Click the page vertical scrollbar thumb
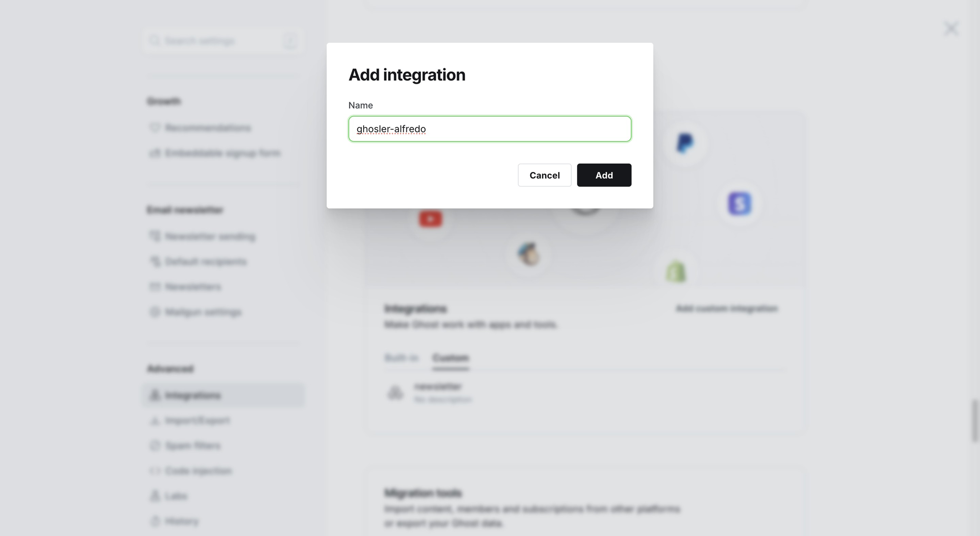 [975, 421]
